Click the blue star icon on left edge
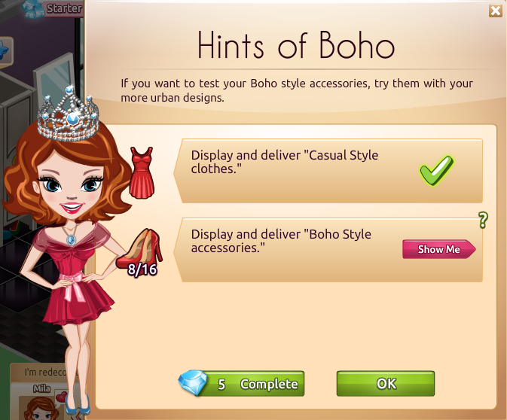 [5, 52]
